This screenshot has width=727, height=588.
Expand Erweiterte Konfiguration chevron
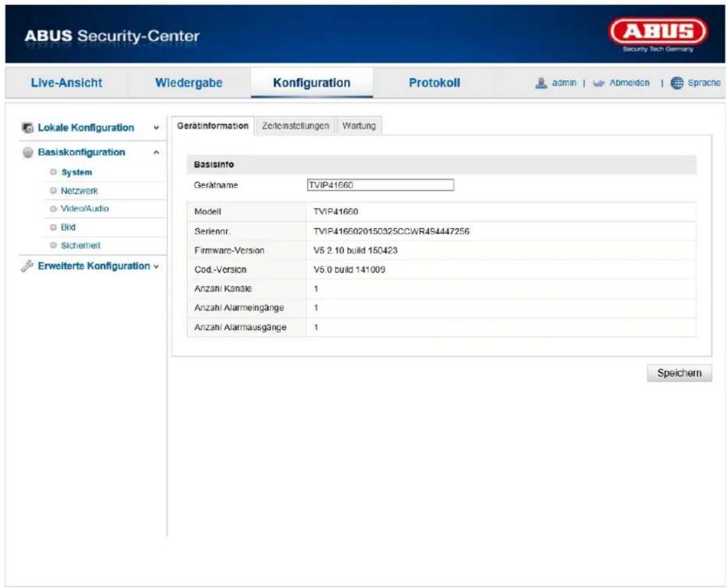(x=157, y=266)
